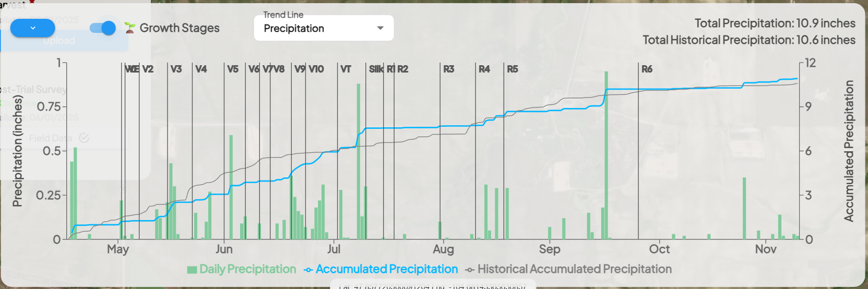
Task: Click the V4 growth stage label
Action: click(x=201, y=69)
